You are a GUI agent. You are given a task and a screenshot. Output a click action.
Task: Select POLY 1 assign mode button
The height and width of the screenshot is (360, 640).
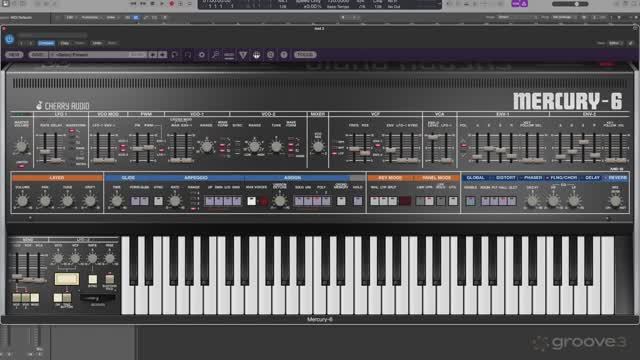(x=317, y=201)
